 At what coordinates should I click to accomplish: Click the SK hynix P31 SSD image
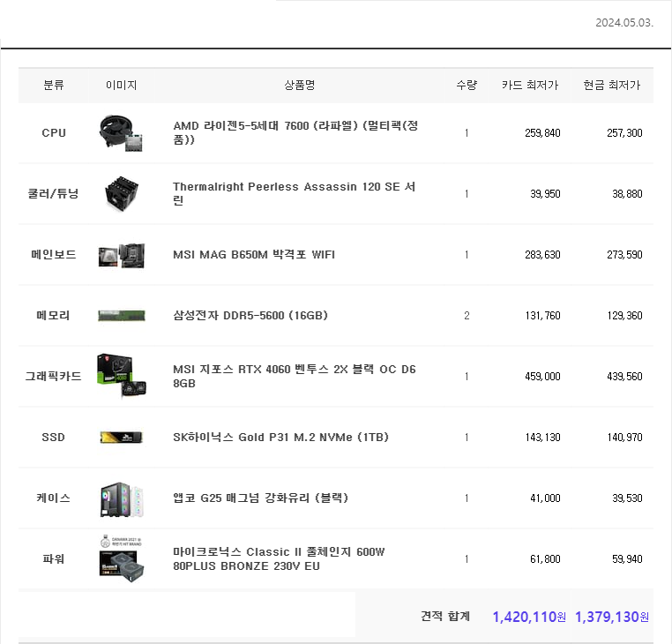(x=122, y=438)
